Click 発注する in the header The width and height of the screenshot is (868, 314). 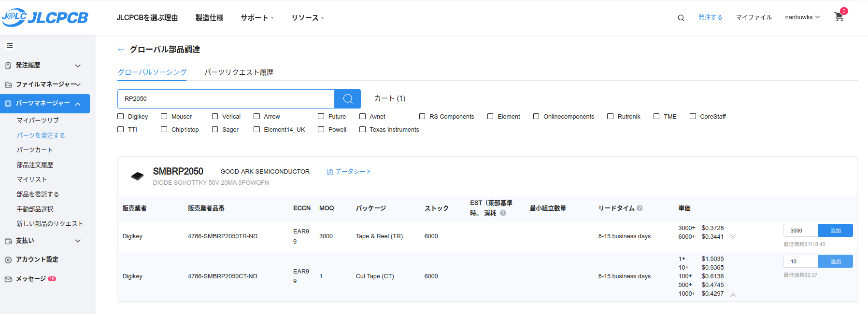pyautogui.click(x=711, y=17)
